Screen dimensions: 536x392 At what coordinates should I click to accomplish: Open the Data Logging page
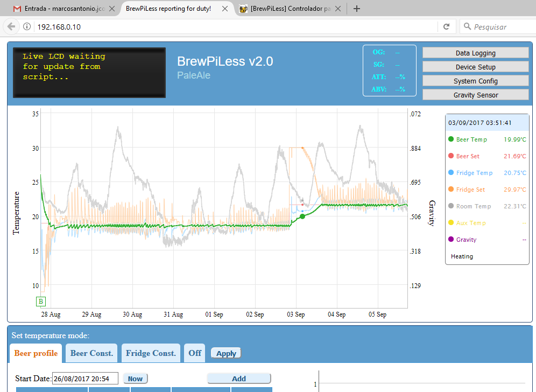coord(476,53)
